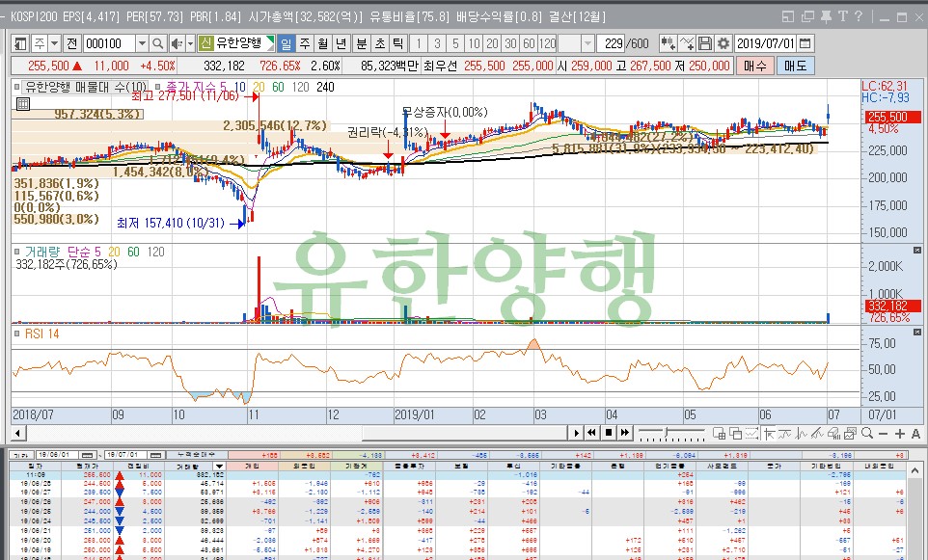
Task: Select the 분 minute chart period
Action: tap(361, 43)
